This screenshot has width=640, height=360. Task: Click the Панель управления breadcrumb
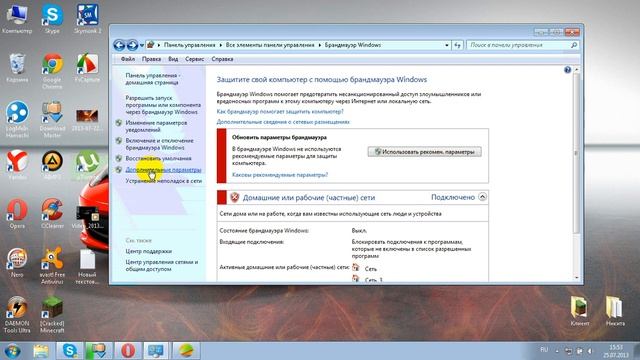189,45
